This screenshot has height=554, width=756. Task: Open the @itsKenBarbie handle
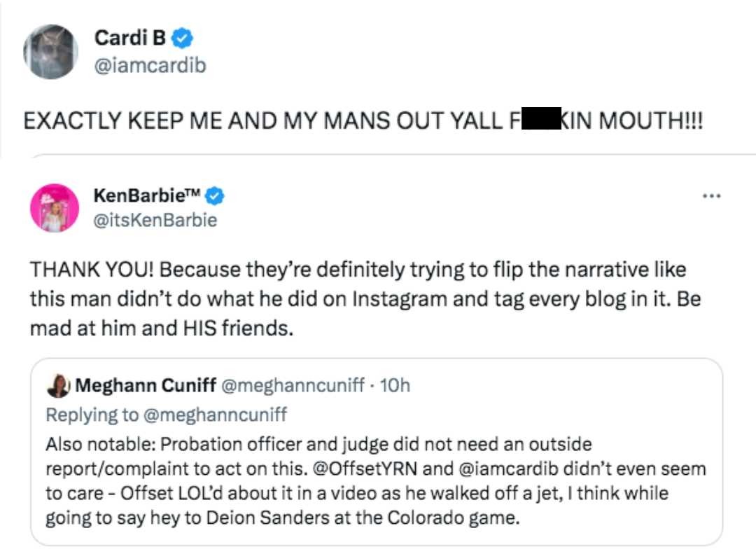point(155,220)
